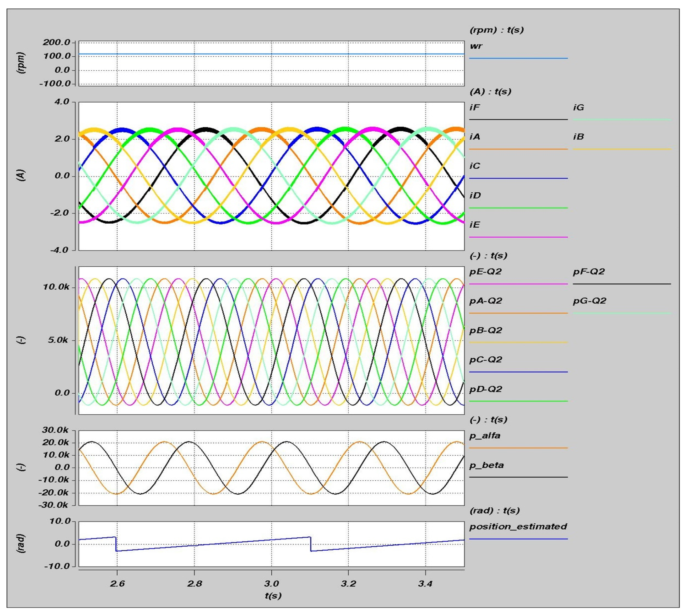
Task: Click the t(s) time axis title
Action: [x=273, y=596]
